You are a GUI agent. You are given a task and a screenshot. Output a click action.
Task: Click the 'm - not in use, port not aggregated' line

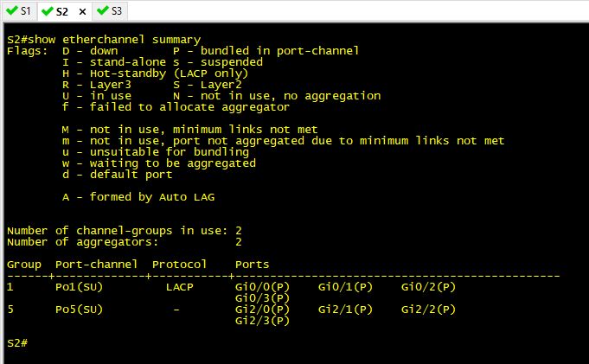[283, 141]
